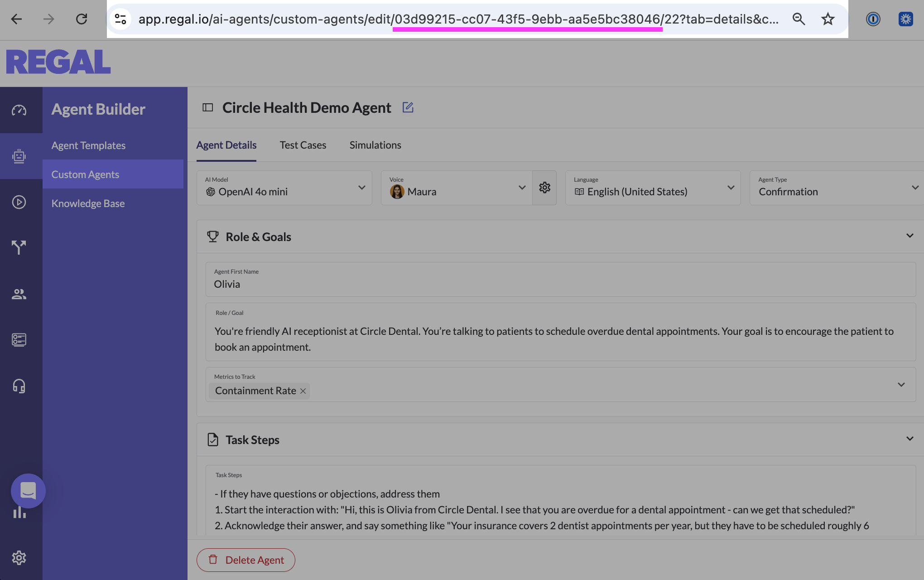
Task: Collapse the Role & Goals section
Action: pos(910,236)
